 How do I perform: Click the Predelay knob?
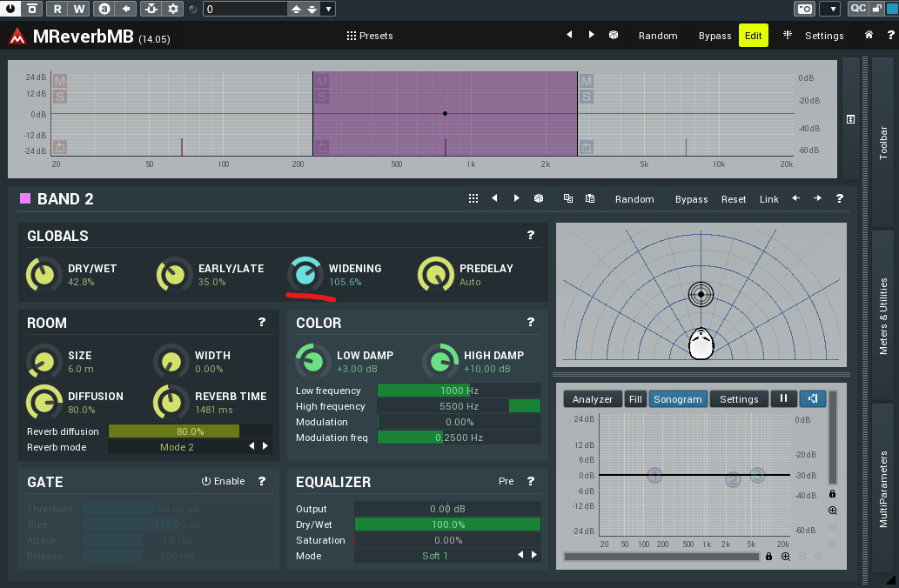click(x=436, y=275)
